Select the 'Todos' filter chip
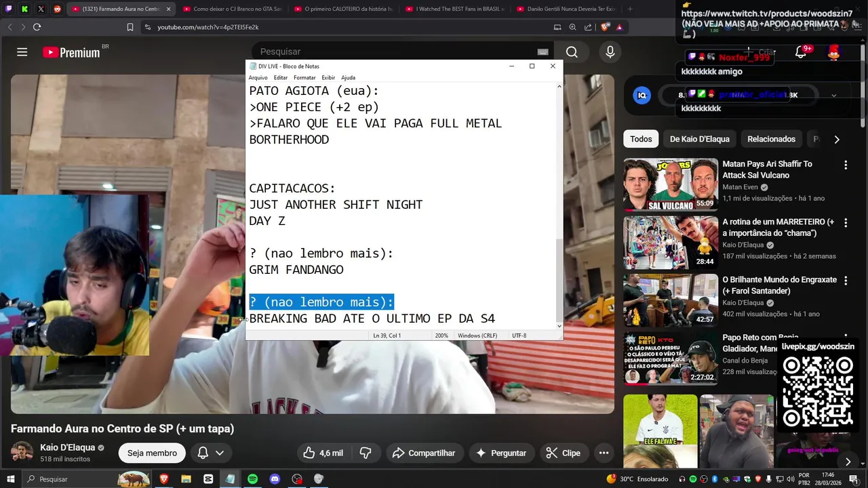Image resolution: width=868 pixels, height=488 pixels. pos(641,139)
